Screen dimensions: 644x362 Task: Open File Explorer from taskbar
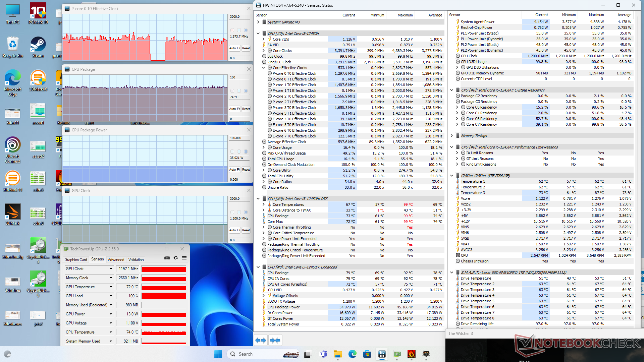pyautogui.click(x=337, y=354)
